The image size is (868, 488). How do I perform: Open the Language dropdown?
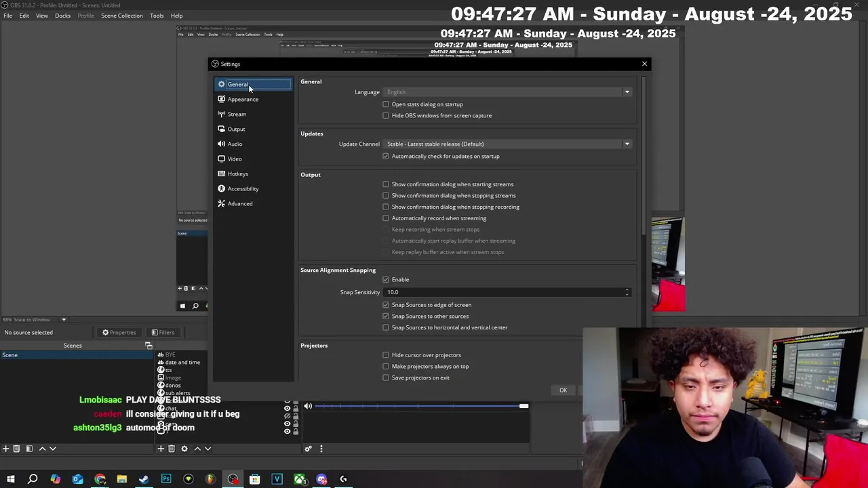tap(508, 92)
